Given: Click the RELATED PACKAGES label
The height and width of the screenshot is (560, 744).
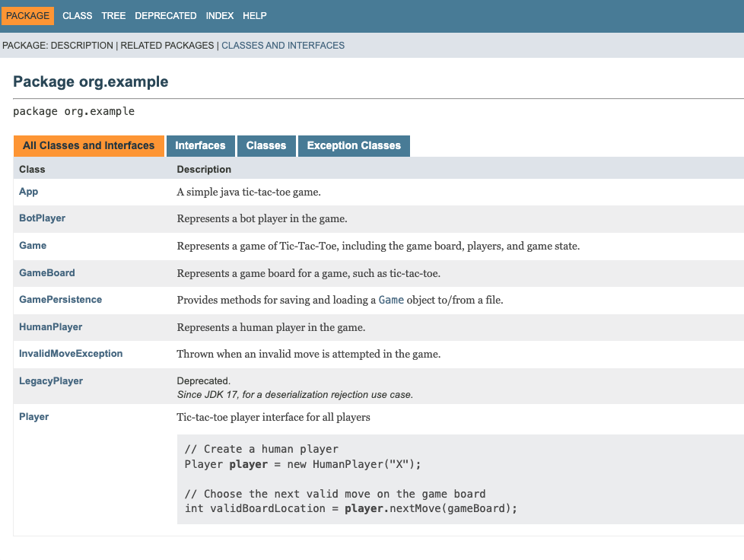Looking at the screenshot, I should click(167, 46).
